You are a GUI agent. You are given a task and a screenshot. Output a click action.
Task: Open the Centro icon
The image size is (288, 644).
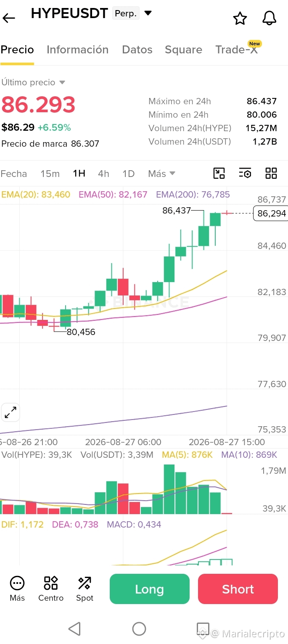point(51,589)
